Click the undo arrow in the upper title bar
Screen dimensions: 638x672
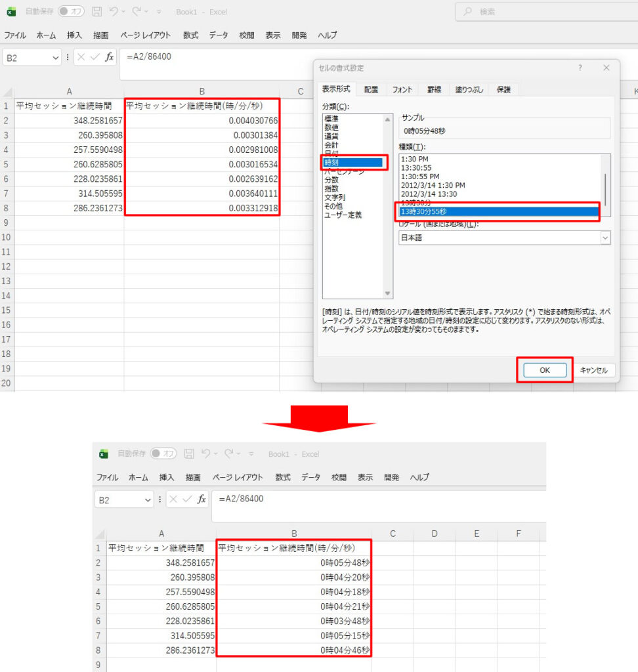(114, 12)
